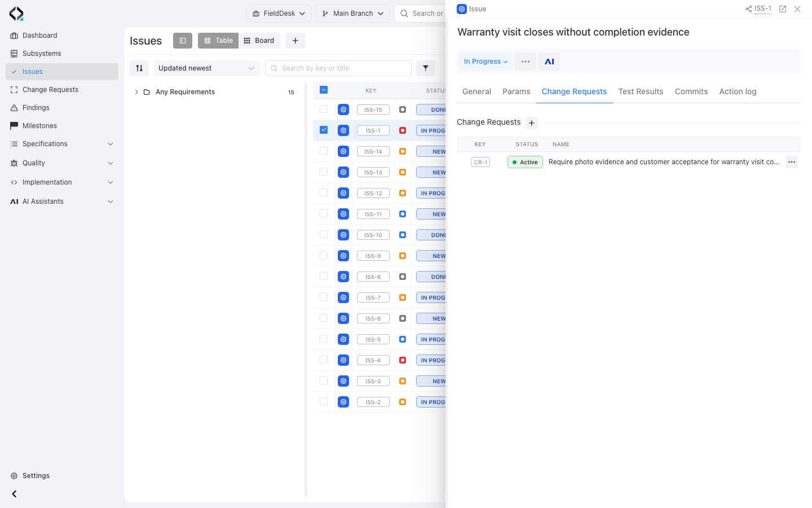Viewport: 812px width, 508px height.
Task: Collapse the left sidebar
Action: pyautogui.click(x=14, y=494)
